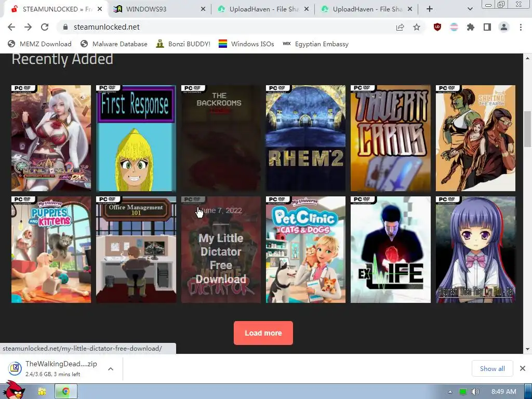Expand the download item options chevron
Viewport: 532px width, 399px height.
[111, 368]
